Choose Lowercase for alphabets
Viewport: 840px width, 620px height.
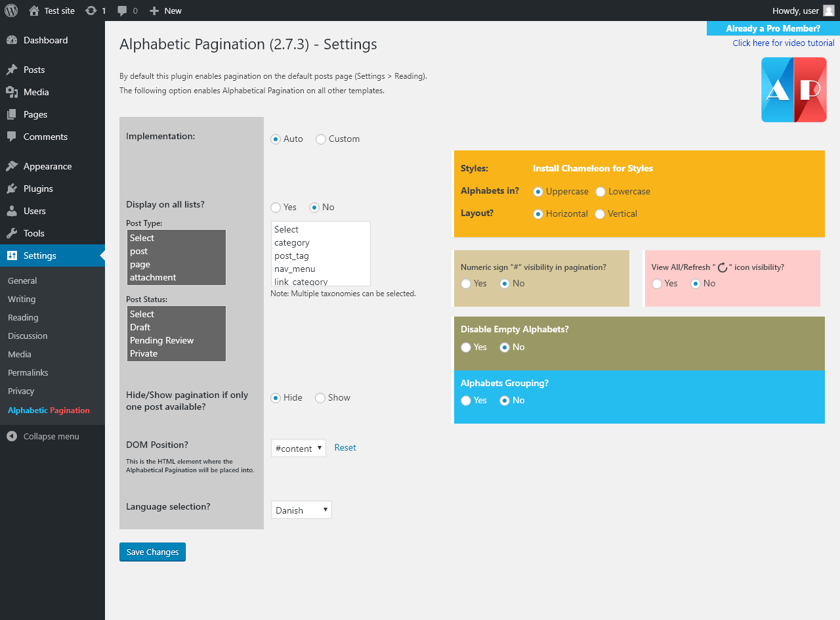pyautogui.click(x=600, y=192)
